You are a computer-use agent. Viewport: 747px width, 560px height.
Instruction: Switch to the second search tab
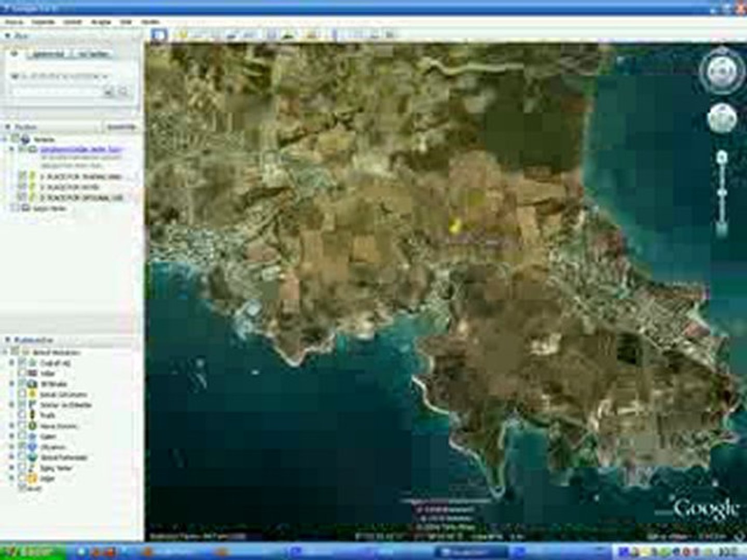[x=94, y=54]
